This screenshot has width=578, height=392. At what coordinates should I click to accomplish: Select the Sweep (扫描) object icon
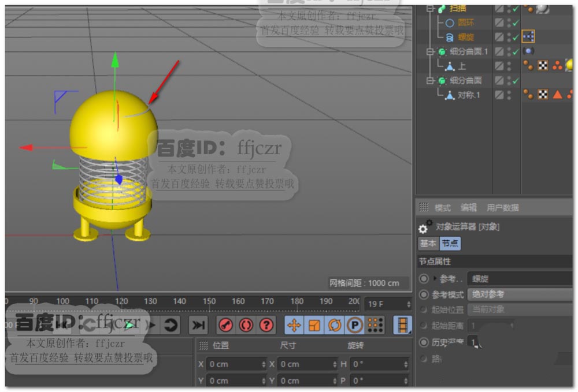442,9
